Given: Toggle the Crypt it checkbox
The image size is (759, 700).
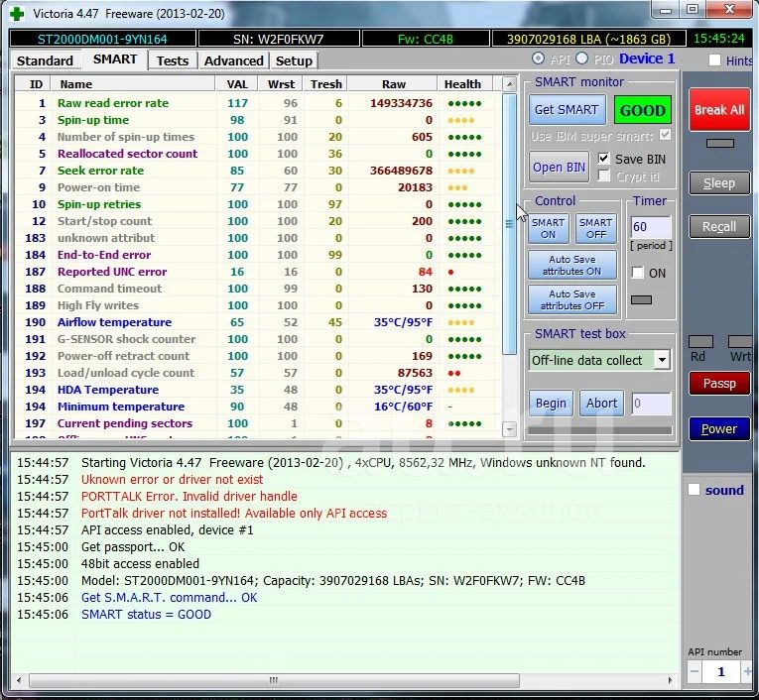Looking at the screenshot, I should pos(603,175).
